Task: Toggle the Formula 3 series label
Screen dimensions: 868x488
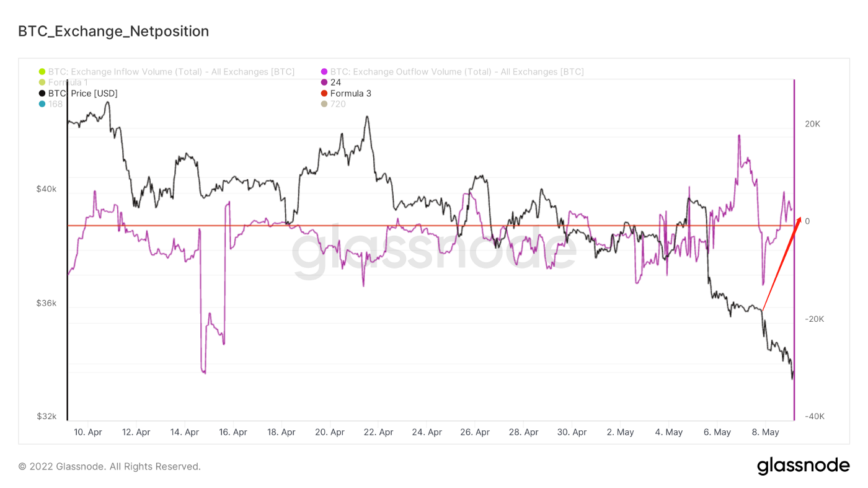Action: (x=350, y=94)
